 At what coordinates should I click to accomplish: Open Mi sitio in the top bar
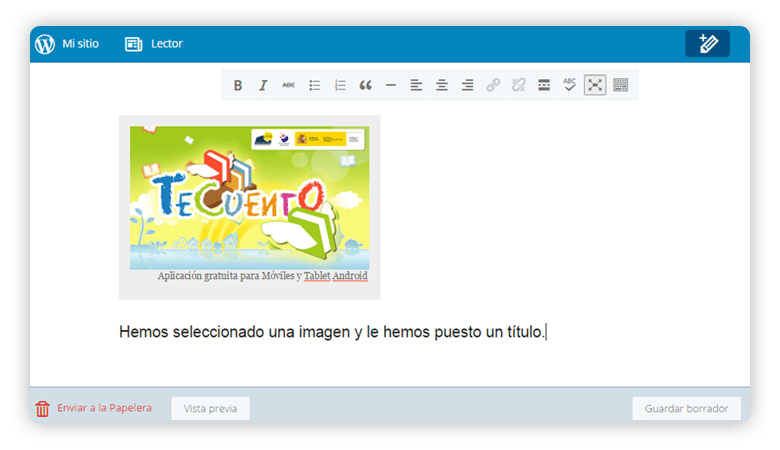(x=81, y=44)
